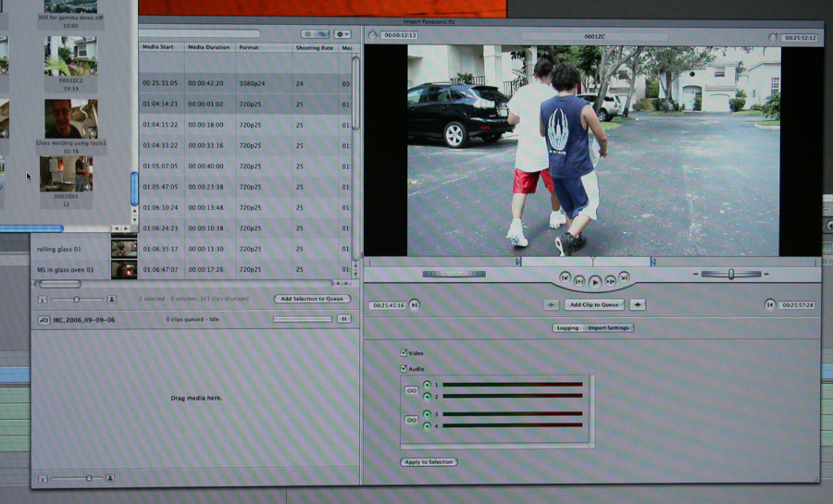833x504 pixels.
Task: Click Add Clip to Queue
Action: point(594,304)
